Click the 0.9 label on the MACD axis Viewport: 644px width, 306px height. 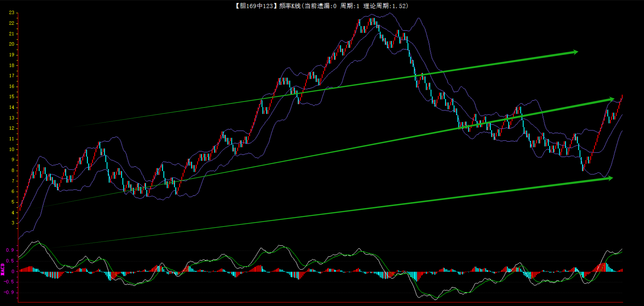coord(10,250)
